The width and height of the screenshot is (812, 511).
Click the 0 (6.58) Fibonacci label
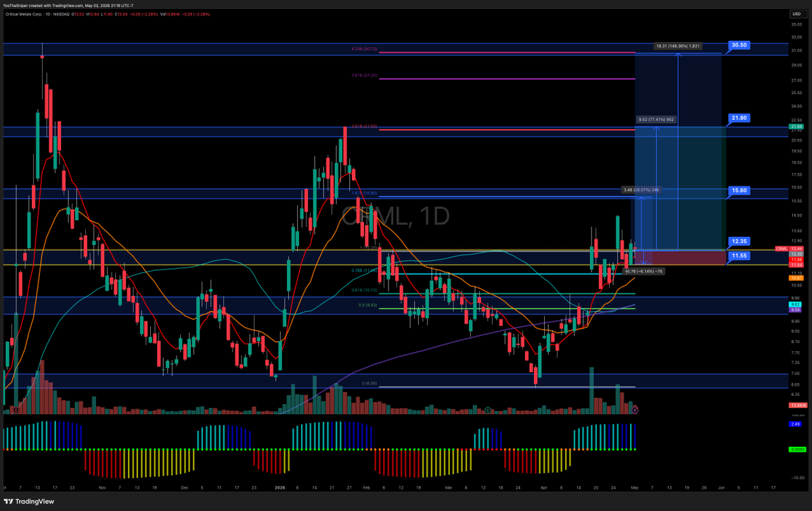[369, 383]
